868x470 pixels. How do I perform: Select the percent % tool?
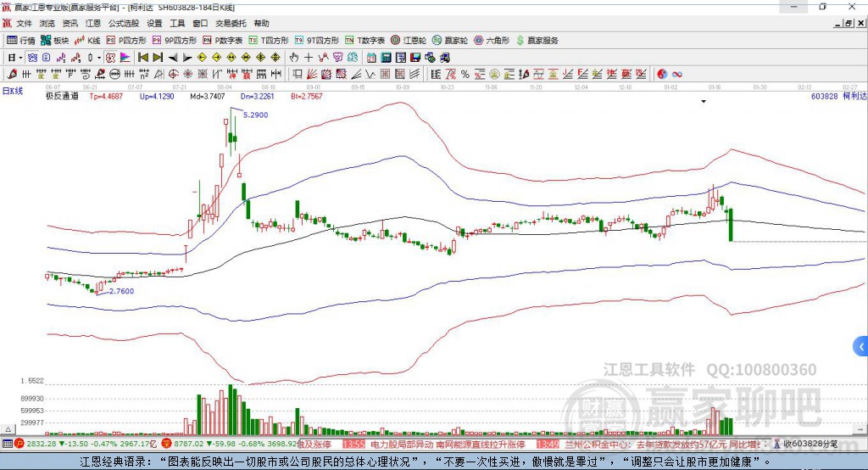click(465, 74)
